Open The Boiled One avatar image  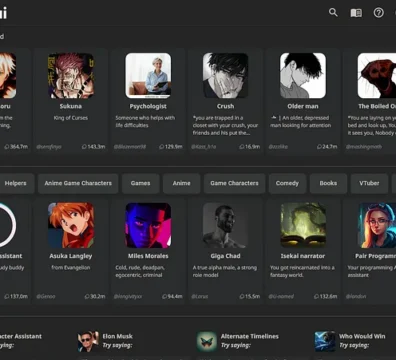tap(377, 76)
